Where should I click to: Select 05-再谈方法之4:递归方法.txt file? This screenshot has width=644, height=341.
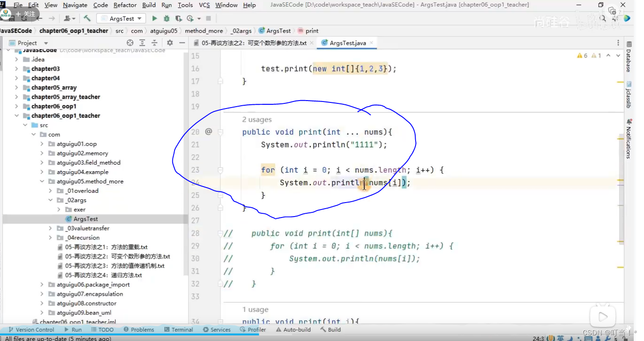[x=103, y=275]
